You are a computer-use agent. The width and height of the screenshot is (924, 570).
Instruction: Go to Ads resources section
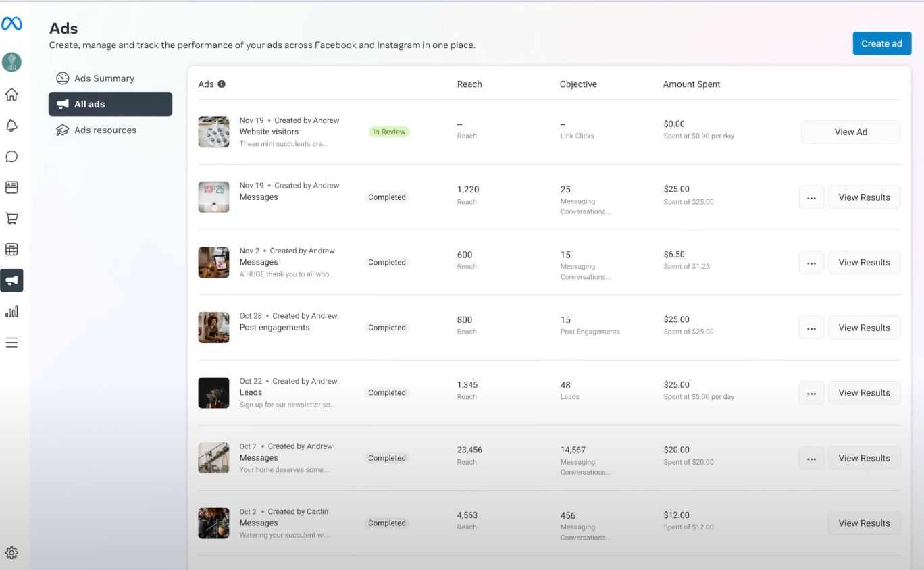pyautogui.click(x=105, y=130)
